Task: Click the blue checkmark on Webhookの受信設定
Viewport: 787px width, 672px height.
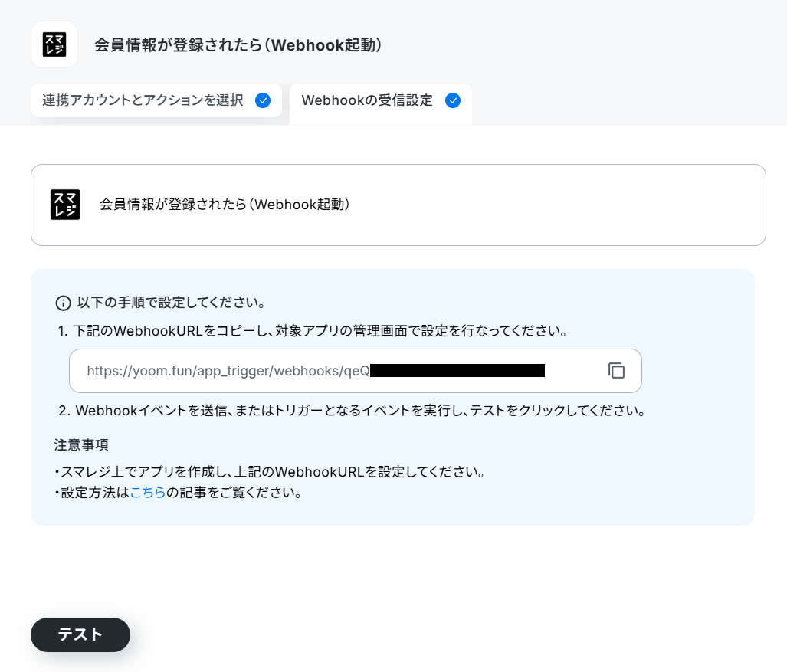Action: click(x=453, y=100)
